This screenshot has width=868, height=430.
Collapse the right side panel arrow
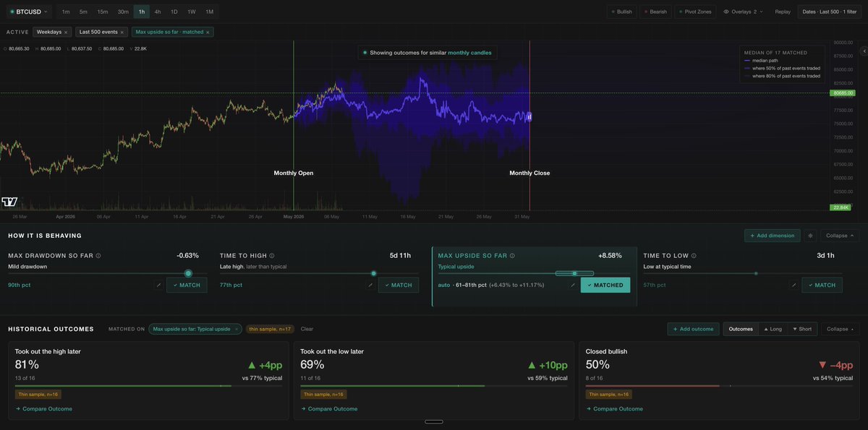tap(863, 51)
